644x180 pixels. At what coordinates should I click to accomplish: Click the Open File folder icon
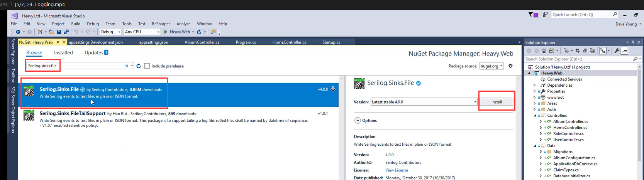pos(51,32)
